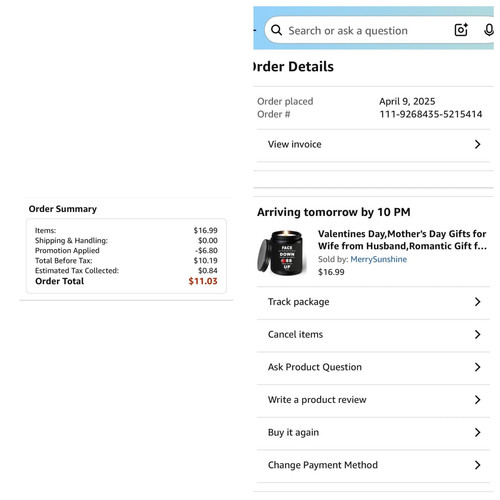Viewport: 500px width, 500px height.
Task: Open the candle product thumbnail
Action: (282, 253)
